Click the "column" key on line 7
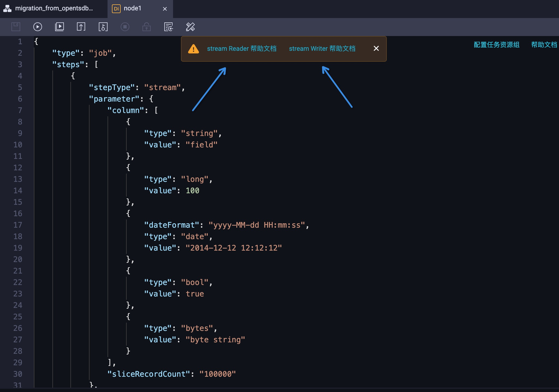Viewport: 559px width, 392px height. coord(126,110)
